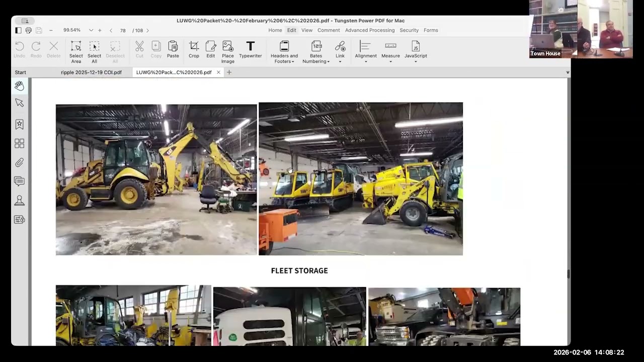This screenshot has height=362, width=644.
Task: Click the left backhoe garage photo
Action: 156,179
